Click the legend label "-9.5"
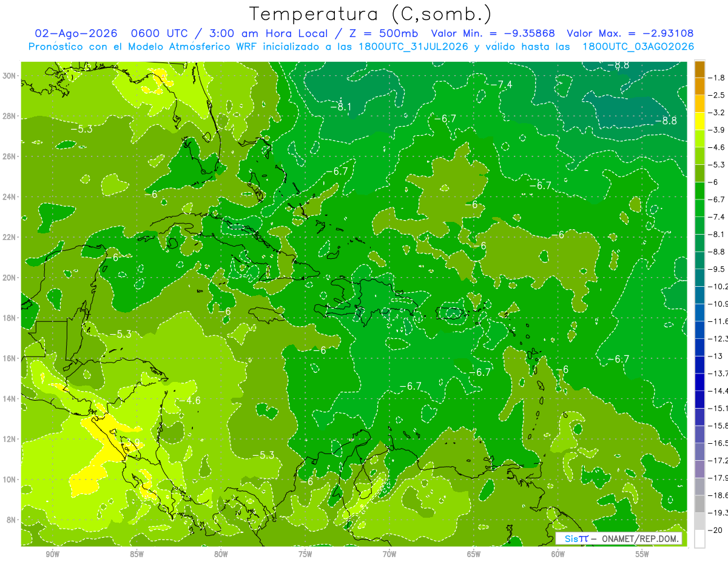This screenshot has width=728, height=562. point(718,269)
